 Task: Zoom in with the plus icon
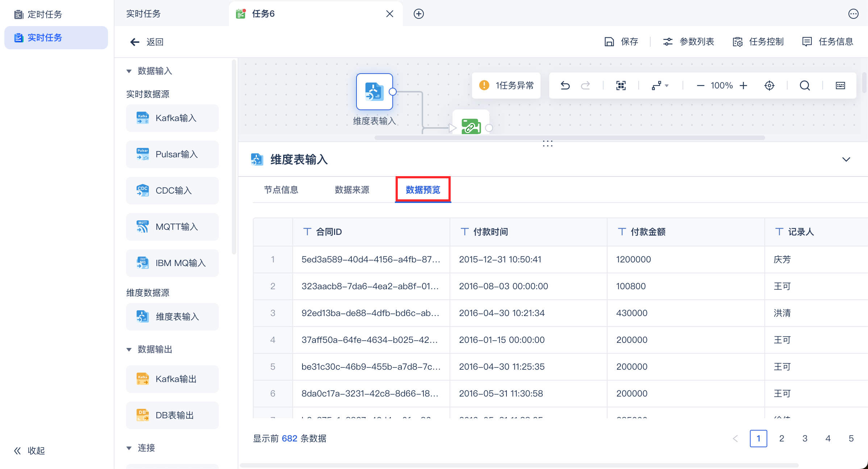pyautogui.click(x=743, y=86)
